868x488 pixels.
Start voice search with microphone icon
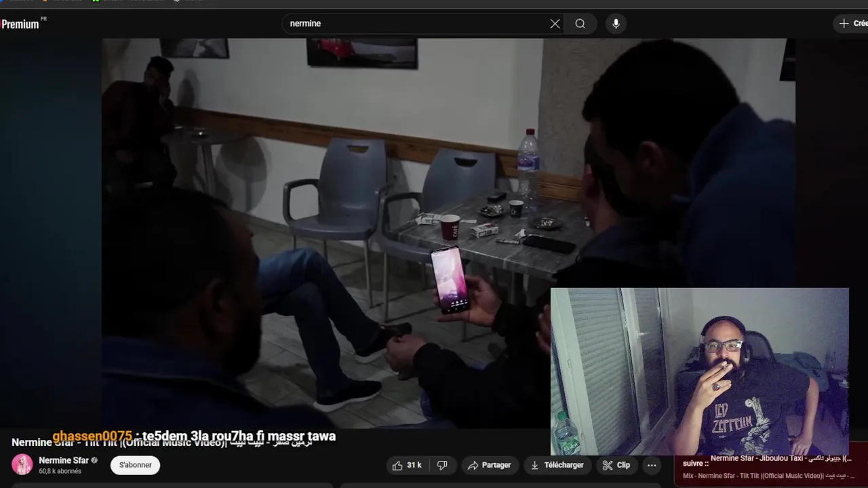click(x=616, y=24)
